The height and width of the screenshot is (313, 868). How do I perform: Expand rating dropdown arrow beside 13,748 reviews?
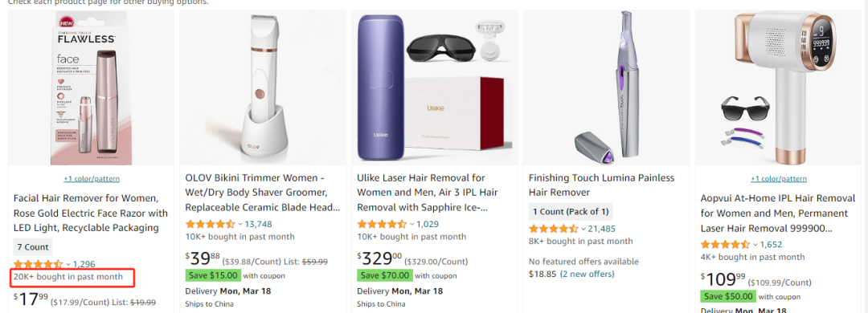240,224
